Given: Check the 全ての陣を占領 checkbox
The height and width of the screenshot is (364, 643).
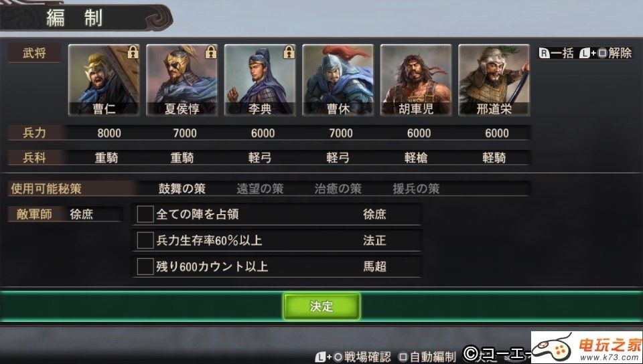Looking at the screenshot, I should (145, 214).
